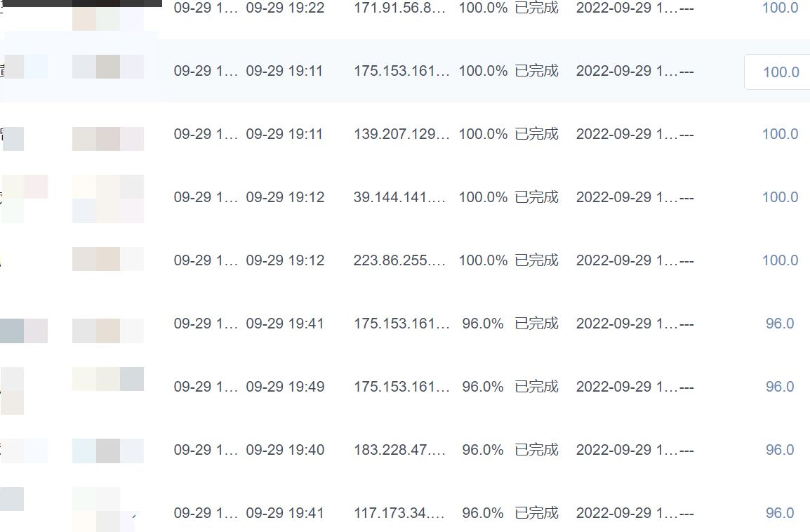Open the 96.0 score in the 19:49 row
This screenshot has width=810, height=532.
pos(779,387)
